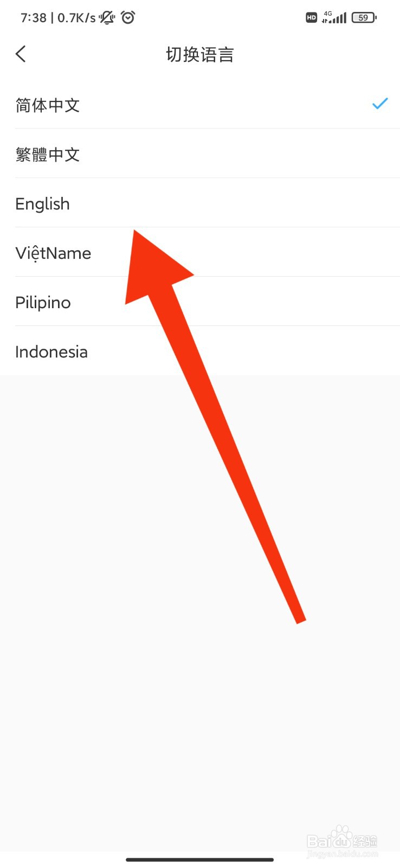Tap the HD call indicator icon
Screen dimensions: 400x868
(311, 18)
